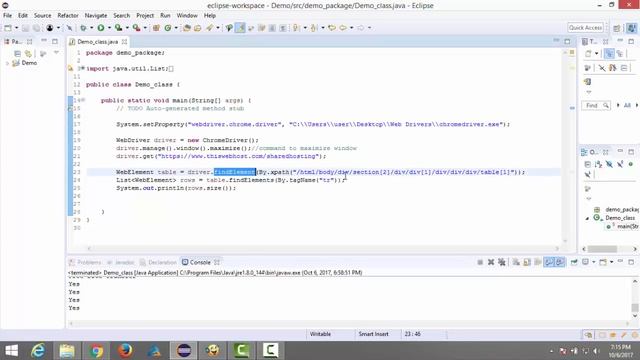Click Collapse All in Package Explorer

coord(17,53)
